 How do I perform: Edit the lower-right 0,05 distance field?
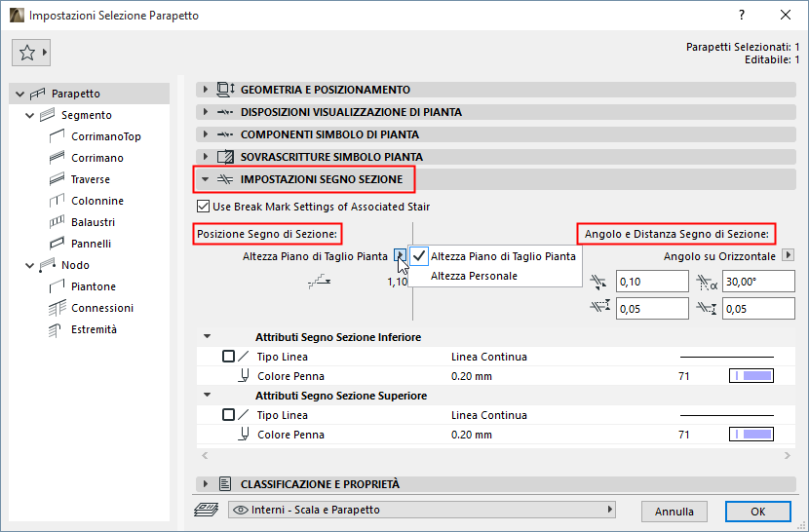click(758, 309)
